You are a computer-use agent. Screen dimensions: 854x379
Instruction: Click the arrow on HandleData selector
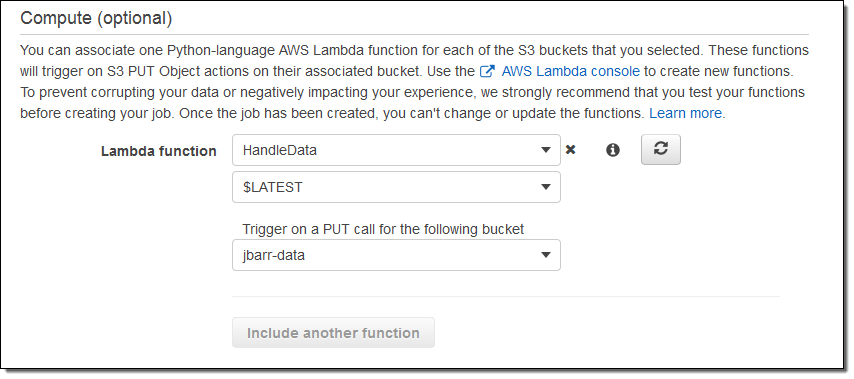pos(545,150)
